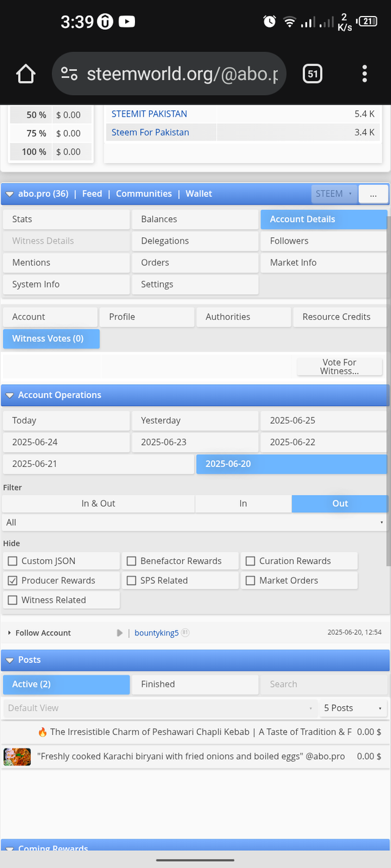Open the browser three-dot menu
The width and height of the screenshot is (391, 868).
click(x=365, y=74)
